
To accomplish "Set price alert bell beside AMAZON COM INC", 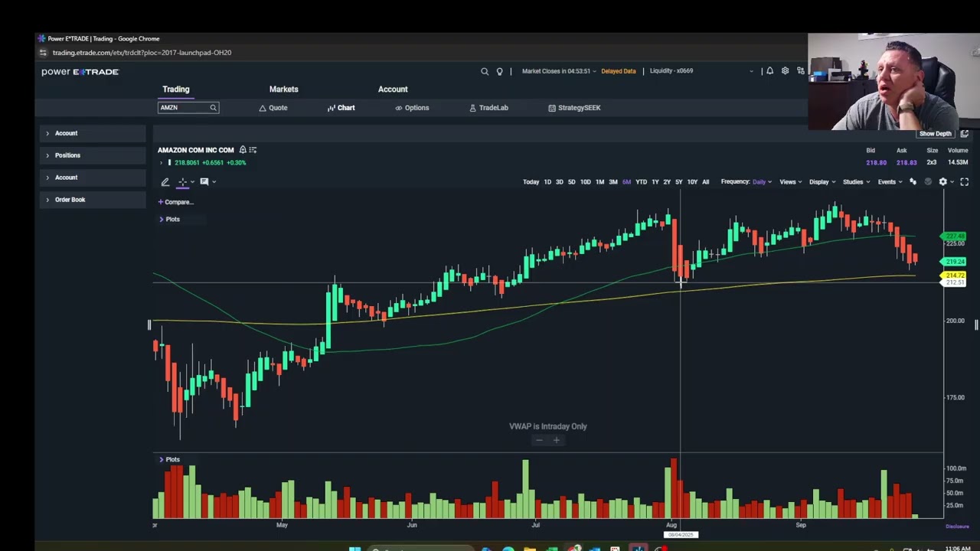I will 243,150.
